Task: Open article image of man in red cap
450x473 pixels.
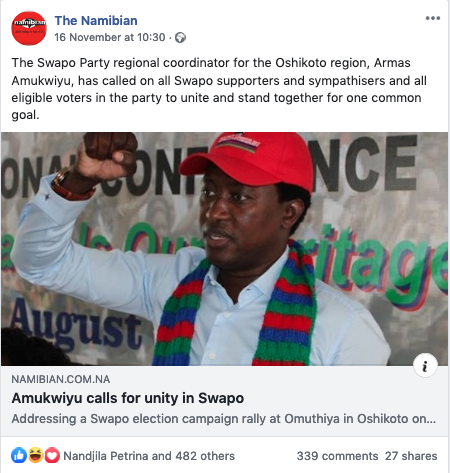Action: tap(224, 249)
